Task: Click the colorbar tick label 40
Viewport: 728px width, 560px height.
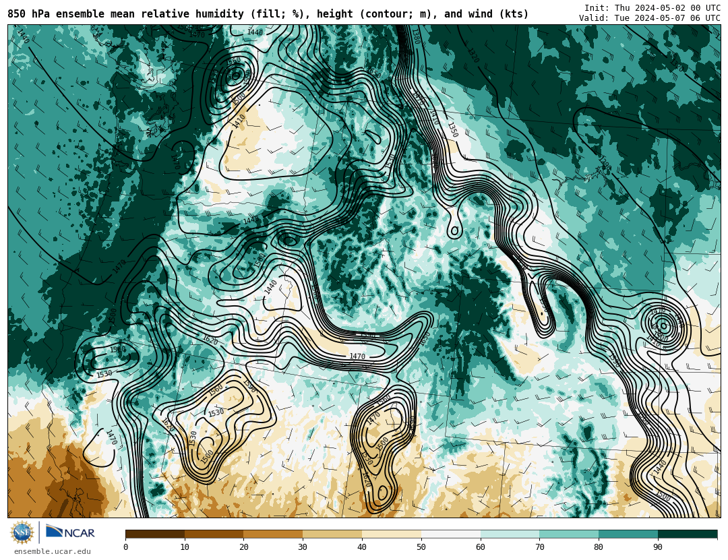Action: pos(362,547)
